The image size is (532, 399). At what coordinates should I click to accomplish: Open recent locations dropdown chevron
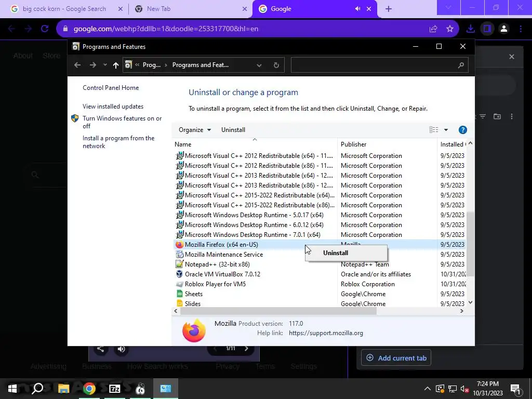click(x=105, y=65)
